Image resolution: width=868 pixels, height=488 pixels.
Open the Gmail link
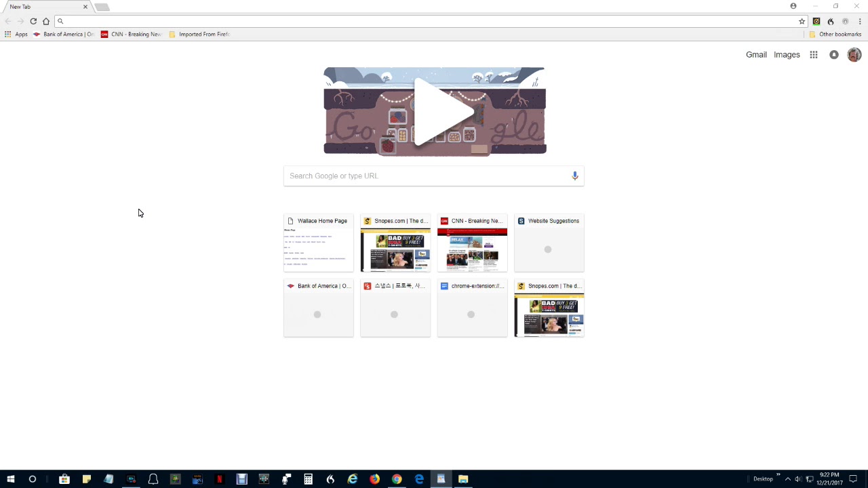pyautogui.click(x=756, y=55)
